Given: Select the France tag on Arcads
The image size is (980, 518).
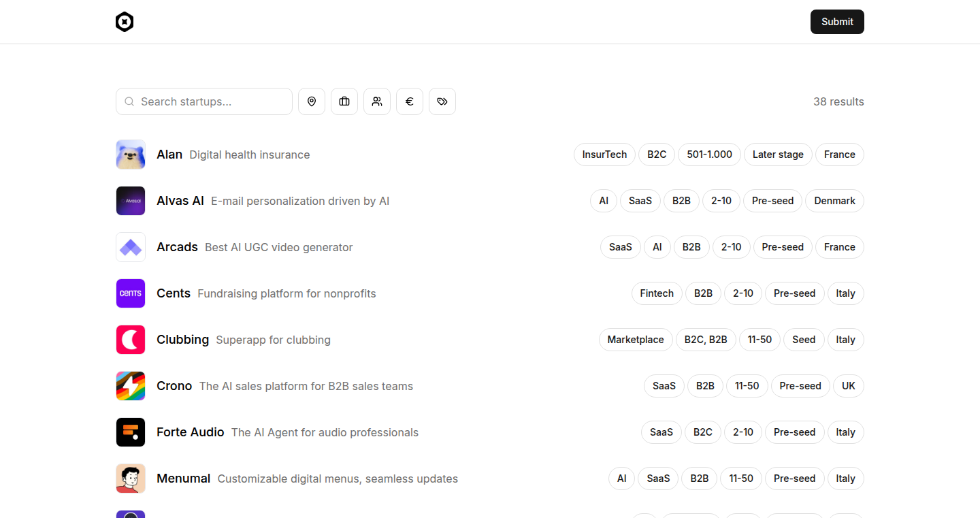Looking at the screenshot, I should (839, 247).
